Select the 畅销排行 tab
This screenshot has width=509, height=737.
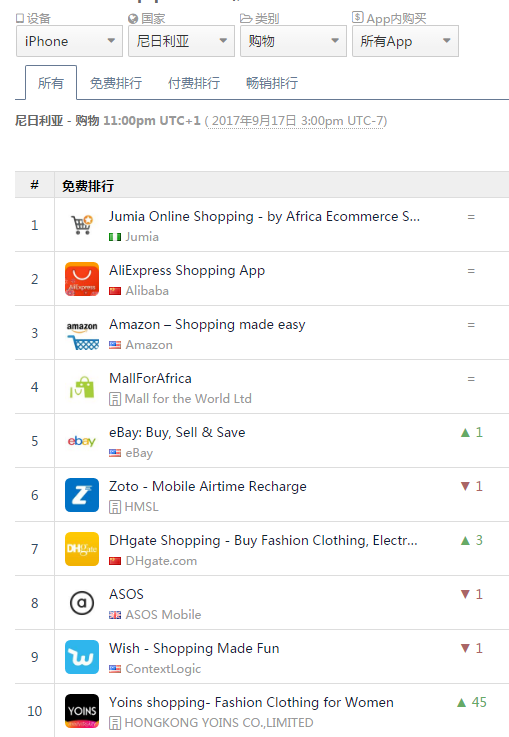272,83
